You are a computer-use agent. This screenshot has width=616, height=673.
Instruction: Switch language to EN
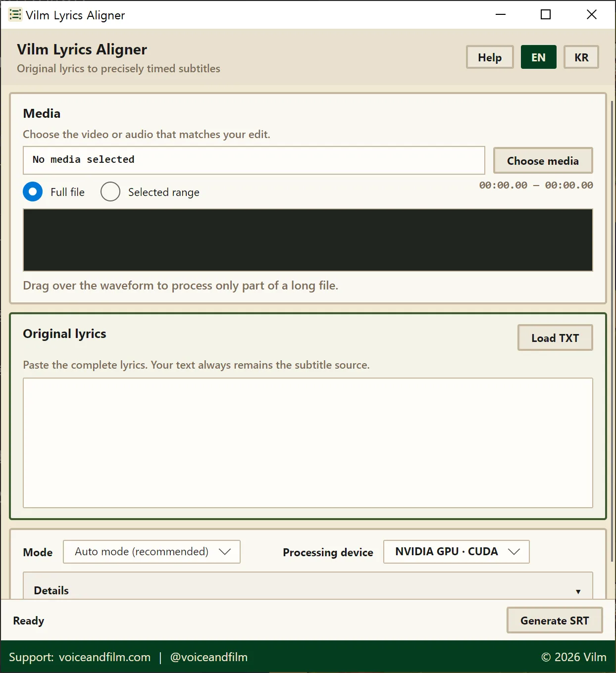(538, 57)
